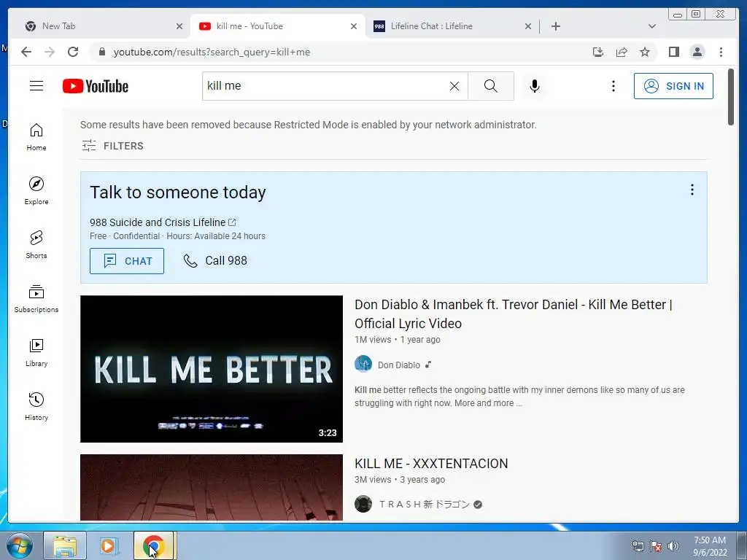
Task: Click network tray icon
Action: (638, 546)
